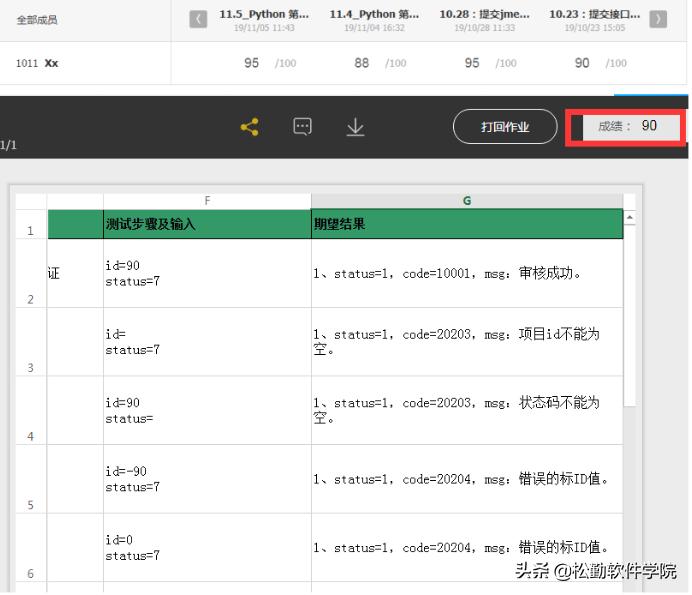This screenshot has width=692, height=595.
Task: Click cell with id=0 status=7
Action: [207, 547]
